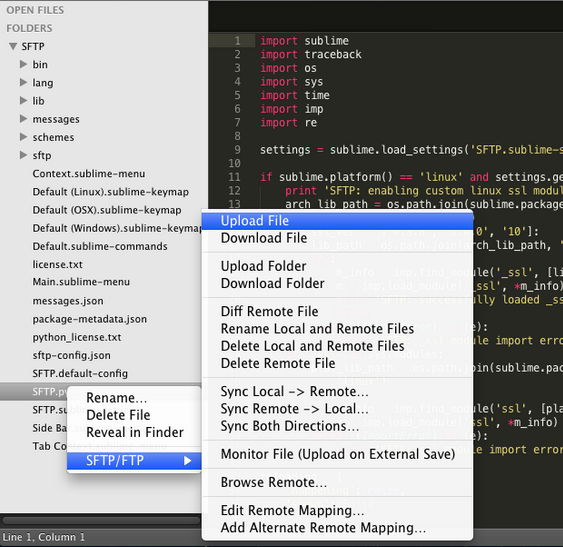
Task: Select the bin folder label
Action: (40, 65)
